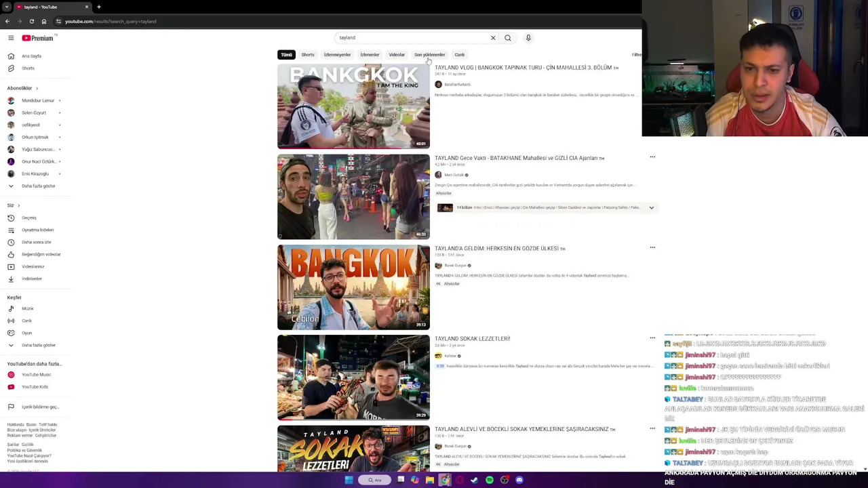Open the Filtrele filters button
Screen dimensions: 868x488
pyautogui.click(x=636, y=55)
